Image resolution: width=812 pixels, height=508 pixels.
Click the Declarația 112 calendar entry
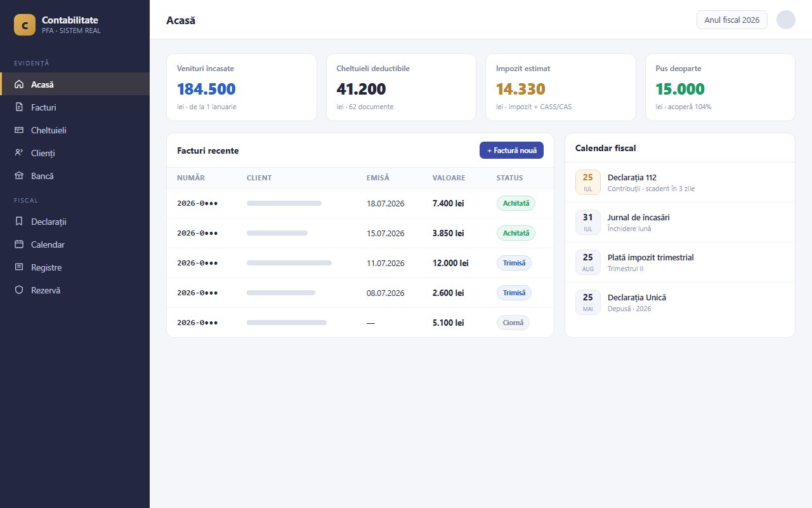[x=679, y=182]
